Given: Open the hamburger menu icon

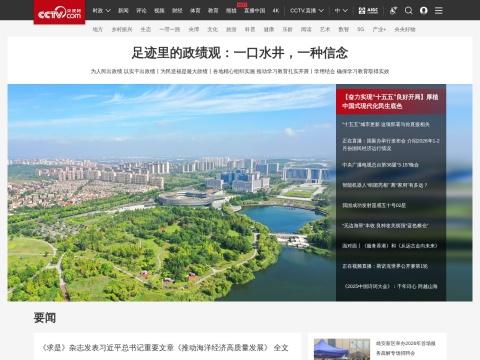Looking at the screenshot, I should coord(439,11).
